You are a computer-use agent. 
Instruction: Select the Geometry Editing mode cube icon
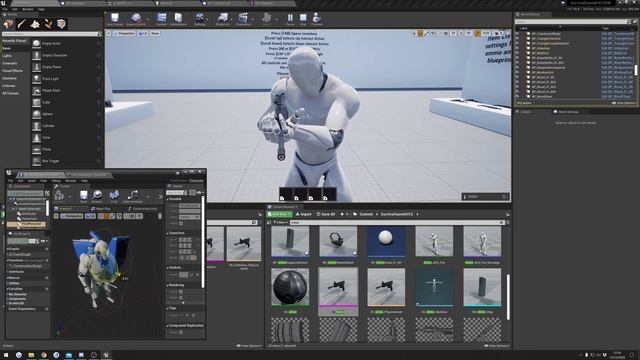[x=61, y=24]
